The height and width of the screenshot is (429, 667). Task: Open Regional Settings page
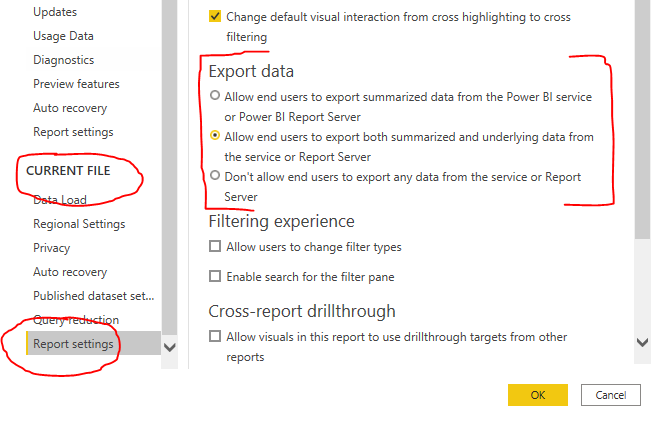pyautogui.click(x=79, y=224)
